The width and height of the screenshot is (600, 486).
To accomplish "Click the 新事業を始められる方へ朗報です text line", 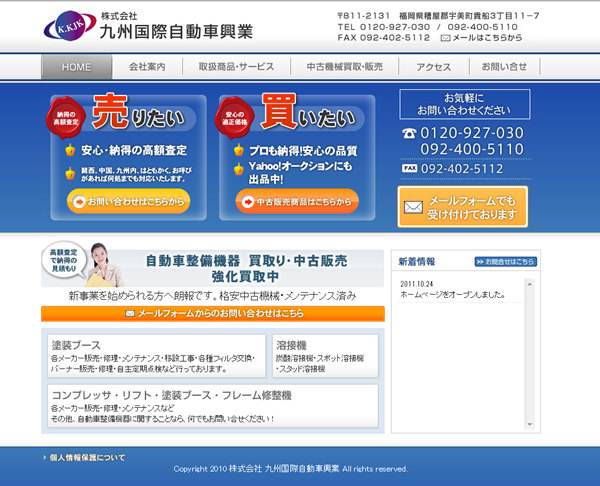I will [x=213, y=296].
